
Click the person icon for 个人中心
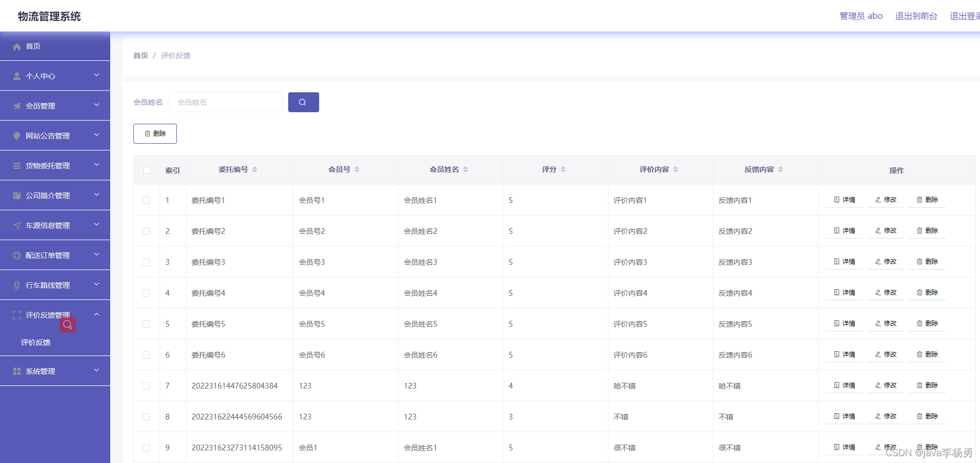pos(17,77)
